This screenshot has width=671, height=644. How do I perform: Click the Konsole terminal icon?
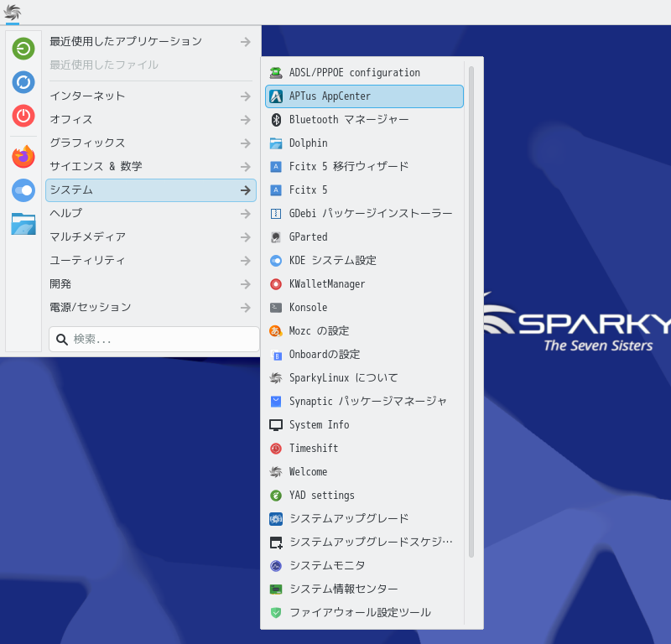click(276, 308)
